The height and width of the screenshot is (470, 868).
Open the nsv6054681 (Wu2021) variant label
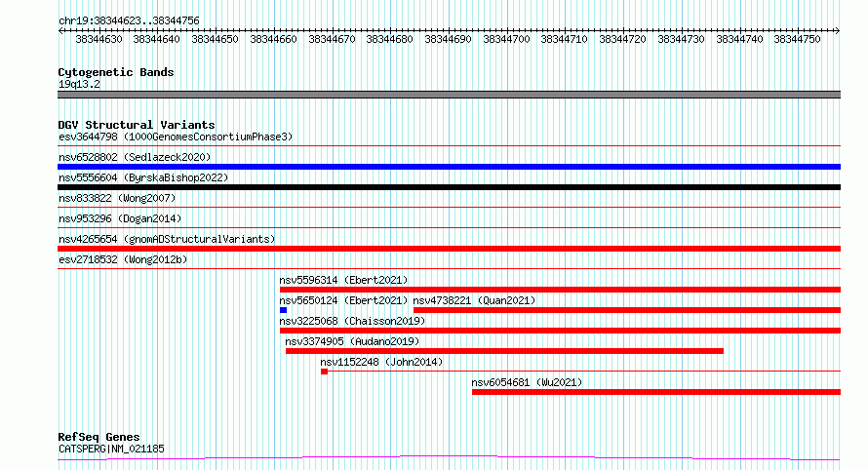point(527,382)
